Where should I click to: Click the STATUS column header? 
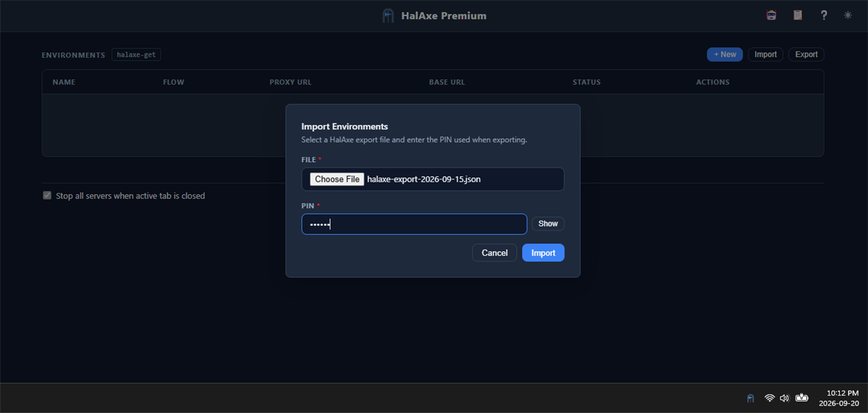(x=586, y=82)
